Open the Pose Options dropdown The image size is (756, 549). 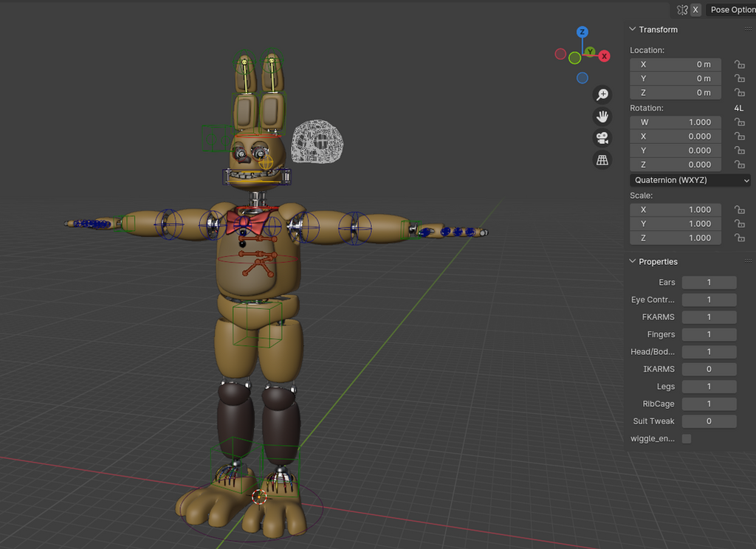click(x=731, y=10)
